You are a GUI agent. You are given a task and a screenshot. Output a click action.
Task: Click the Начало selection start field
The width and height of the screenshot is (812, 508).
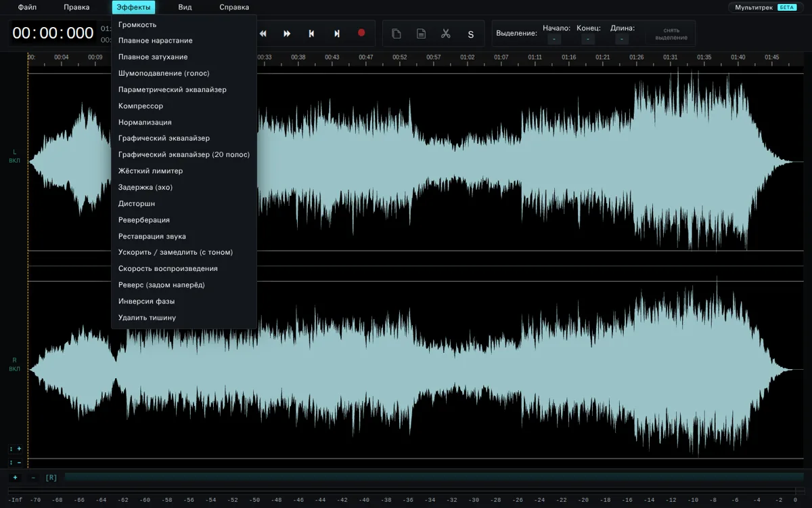point(554,39)
